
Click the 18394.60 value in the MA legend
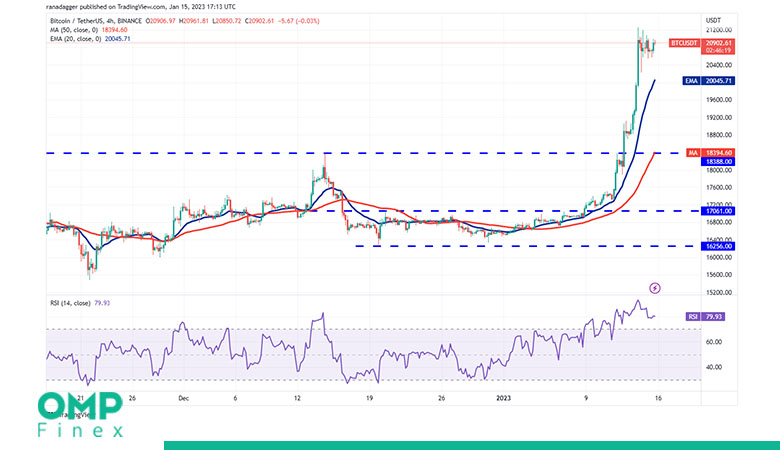[x=115, y=30]
